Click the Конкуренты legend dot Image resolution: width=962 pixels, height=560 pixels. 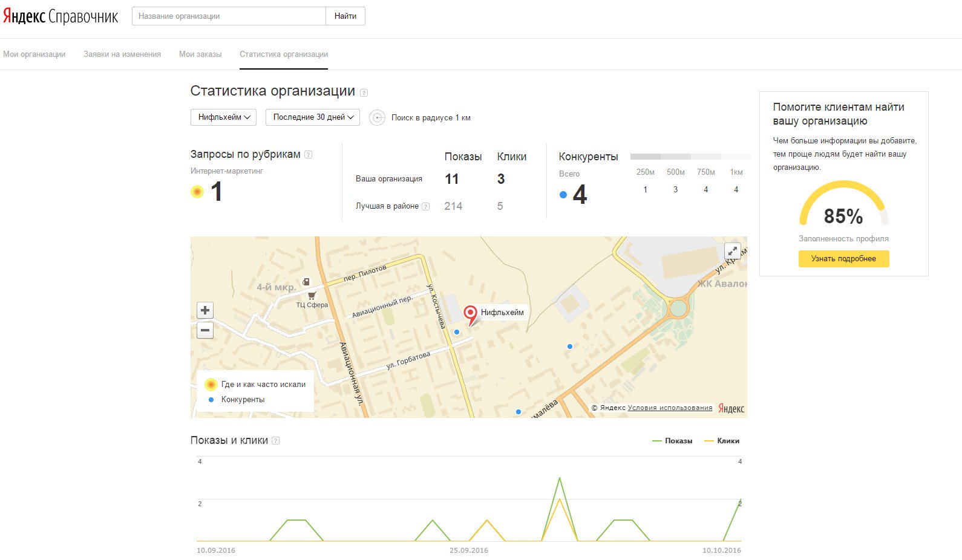click(211, 400)
